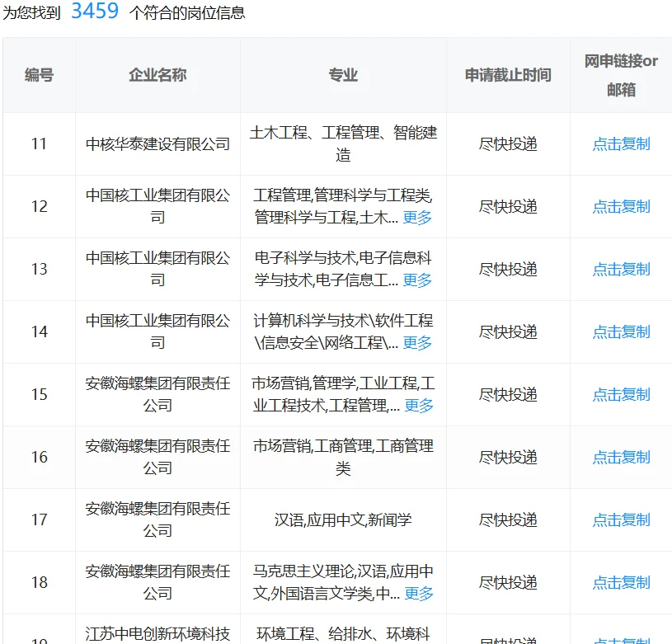Viewport: 672px width, 644px height.
Task: Click row number 16
Action: click(x=39, y=457)
